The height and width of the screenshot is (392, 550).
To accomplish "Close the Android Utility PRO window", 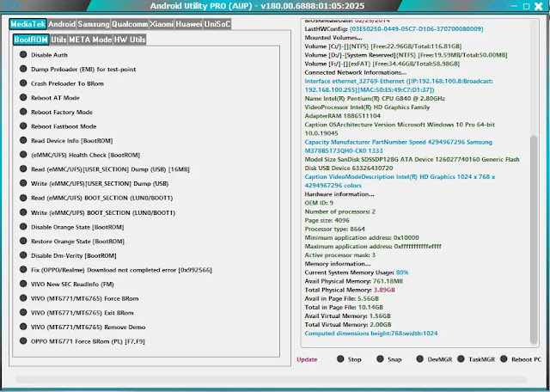I will 539,6.
